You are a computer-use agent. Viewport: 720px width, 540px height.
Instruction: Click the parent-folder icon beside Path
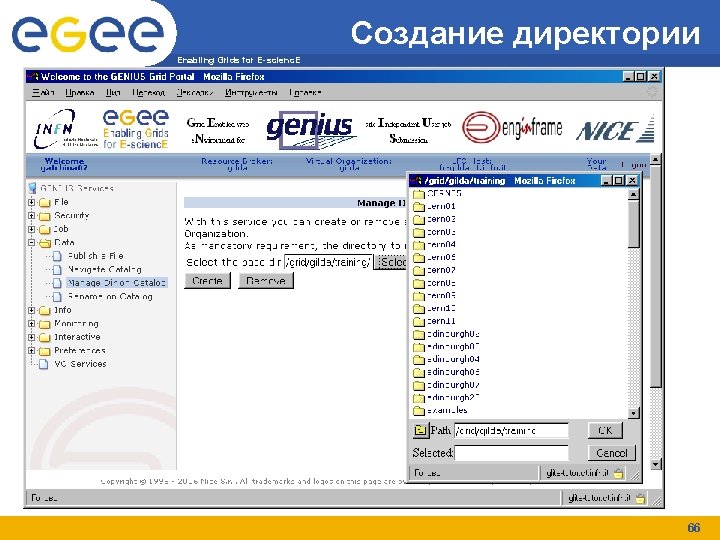click(420, 430)
